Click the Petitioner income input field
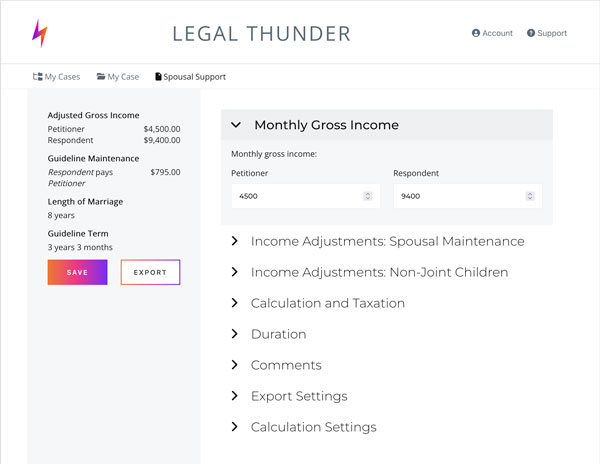The height and width of the screenshot is (464, 600). tap(295, 196)
